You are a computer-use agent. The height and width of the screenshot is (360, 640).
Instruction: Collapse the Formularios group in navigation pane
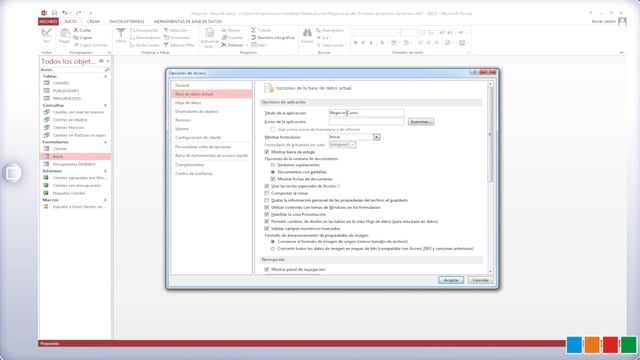pos(105,142)
